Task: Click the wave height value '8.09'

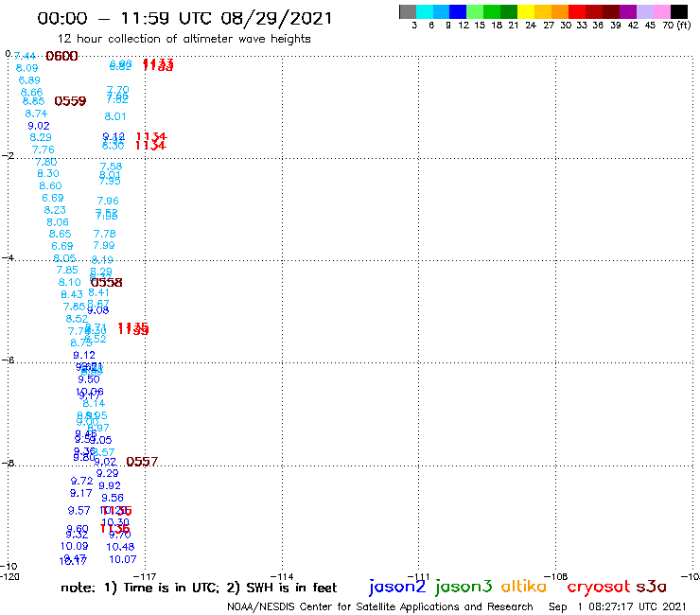Action: (26, 68)
